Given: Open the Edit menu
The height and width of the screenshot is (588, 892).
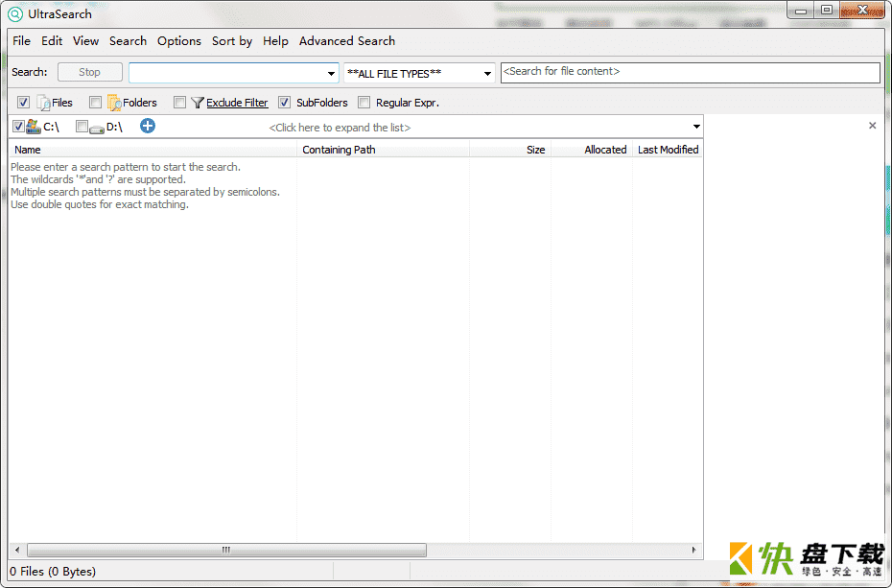Looking at the screenshot, I should (x=52, y=41).
